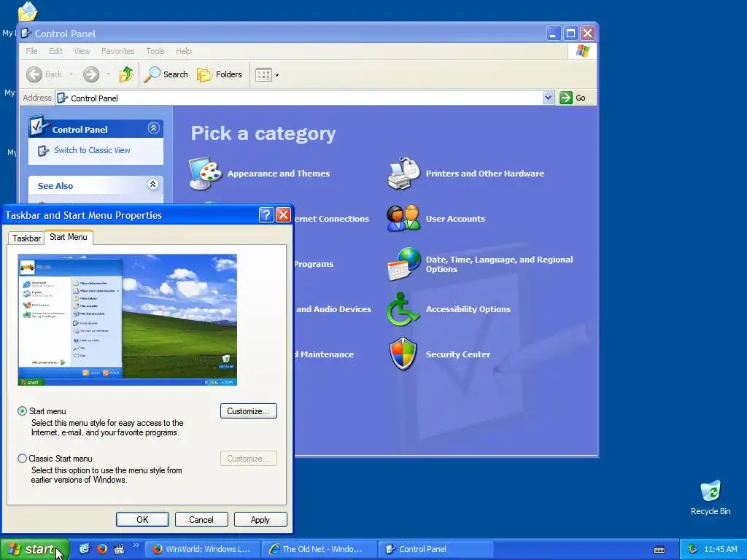Screen dimensions: 747x560
Task: Open the Security Center shield icon
Action: 403,354
